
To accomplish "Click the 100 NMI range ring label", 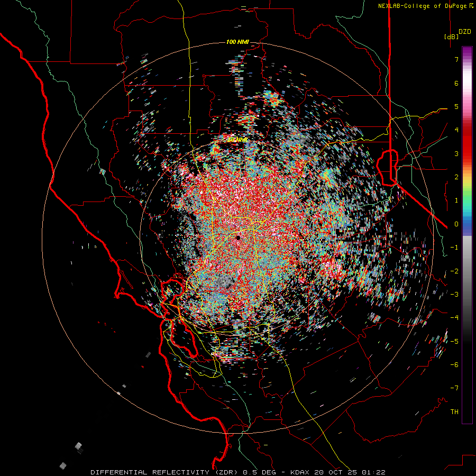I will pyautogui.click(x=237, y=42).
